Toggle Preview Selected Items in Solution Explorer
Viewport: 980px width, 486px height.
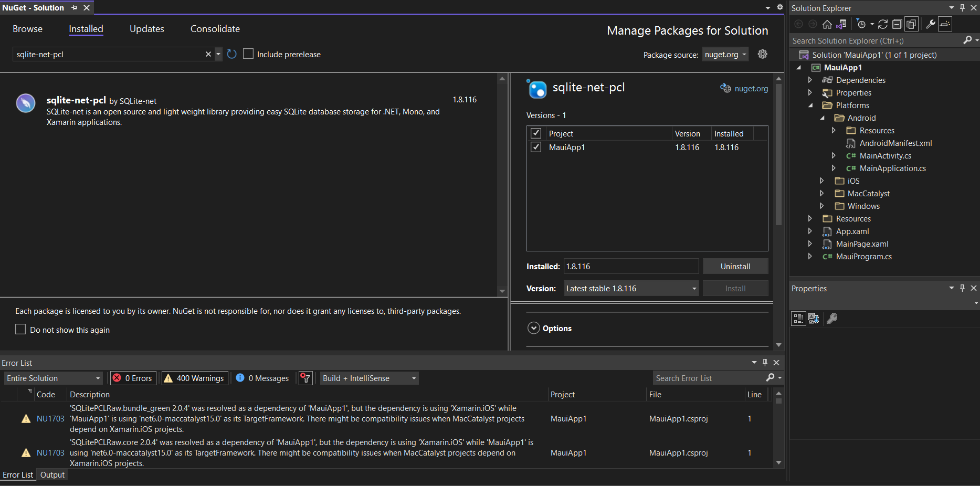(x=945, y=24)
